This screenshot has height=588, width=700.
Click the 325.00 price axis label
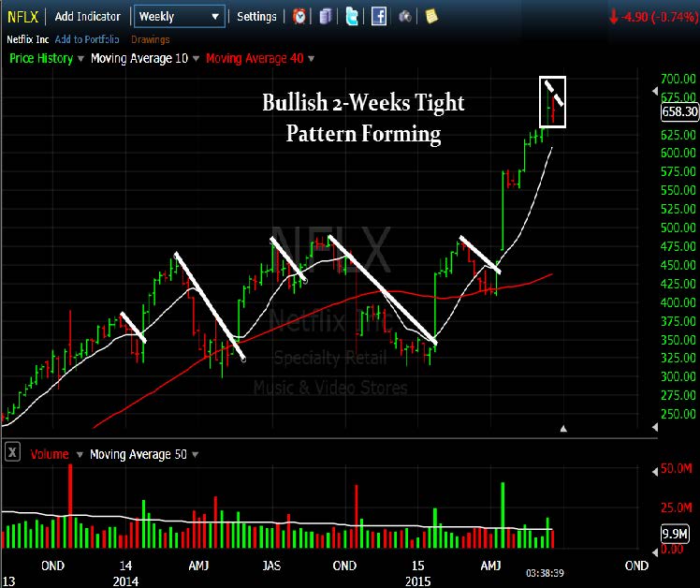point(678,358)
